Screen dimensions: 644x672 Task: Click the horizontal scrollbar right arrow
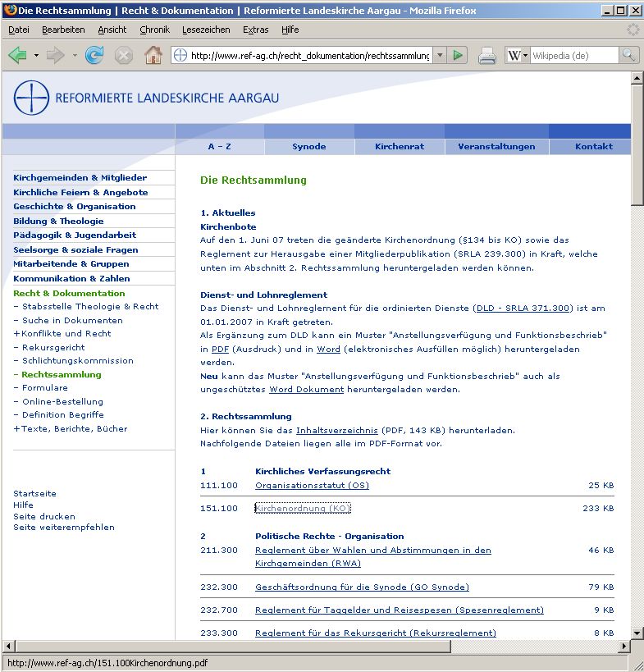coord(623,646)
